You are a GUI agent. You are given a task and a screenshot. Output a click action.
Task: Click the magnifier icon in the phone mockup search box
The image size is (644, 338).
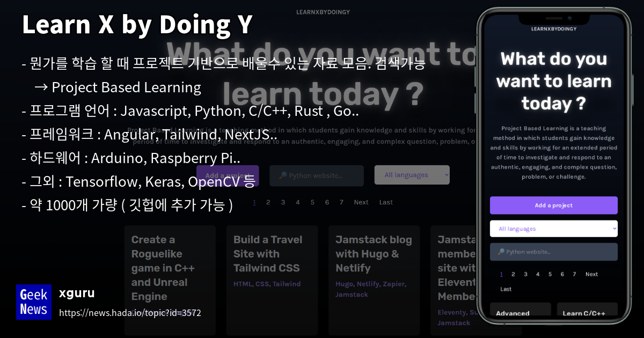point(501,252)
